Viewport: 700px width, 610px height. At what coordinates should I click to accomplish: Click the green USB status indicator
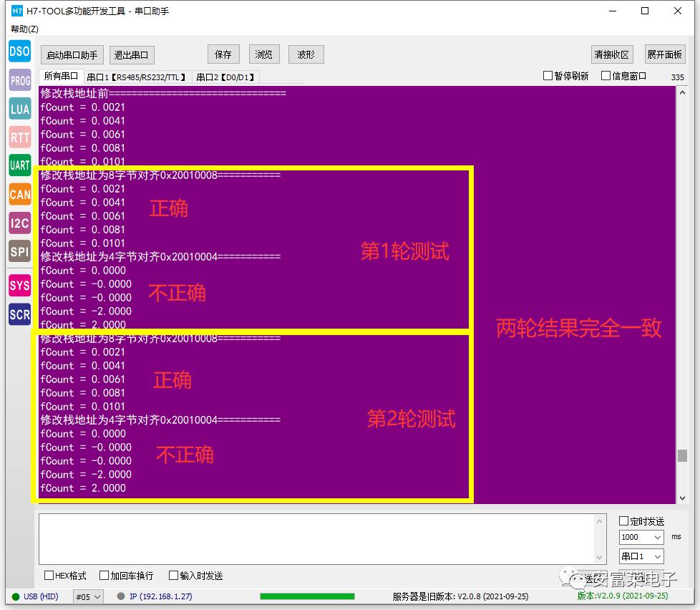[x=16, y=596]
